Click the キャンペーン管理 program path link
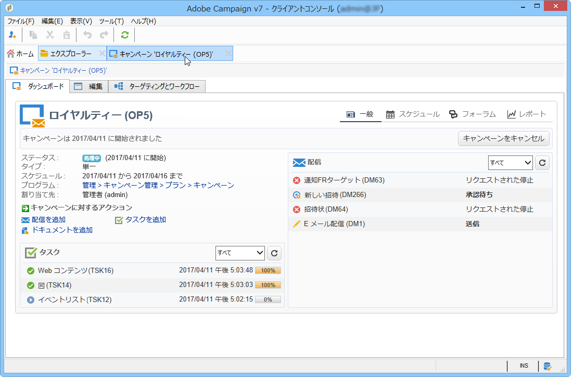Screen dimensions: 586x392 (131, 185)
